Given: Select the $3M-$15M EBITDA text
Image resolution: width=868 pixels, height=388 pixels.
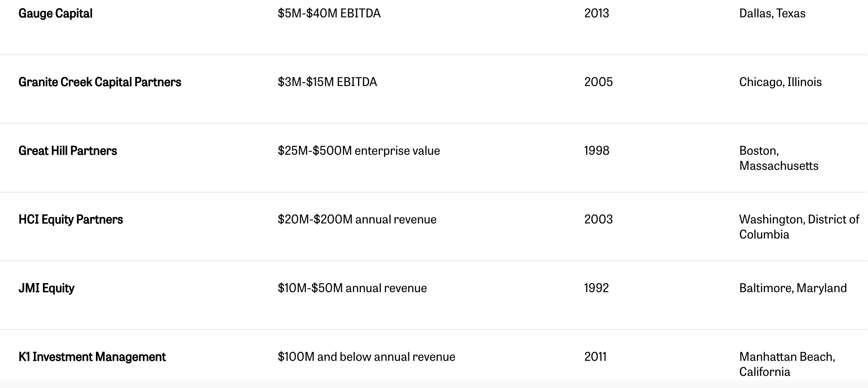Looking at the screenshot, I should click(327, 82).
